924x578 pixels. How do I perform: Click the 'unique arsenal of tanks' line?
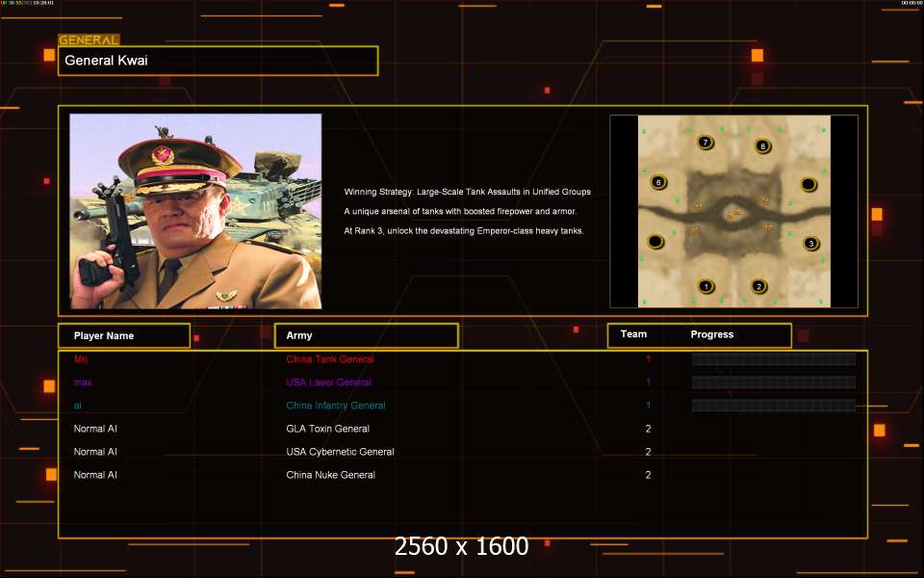(x=460, y=211)
